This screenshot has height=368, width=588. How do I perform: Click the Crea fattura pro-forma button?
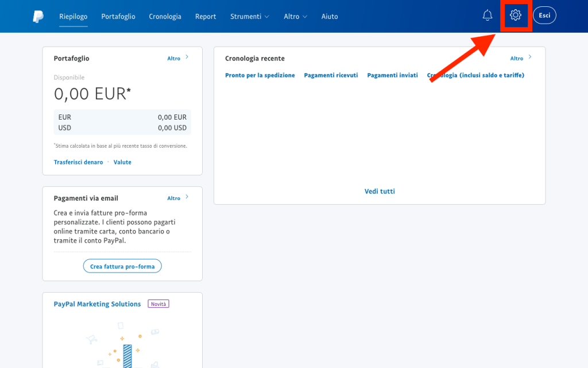[x=122, y=266]
